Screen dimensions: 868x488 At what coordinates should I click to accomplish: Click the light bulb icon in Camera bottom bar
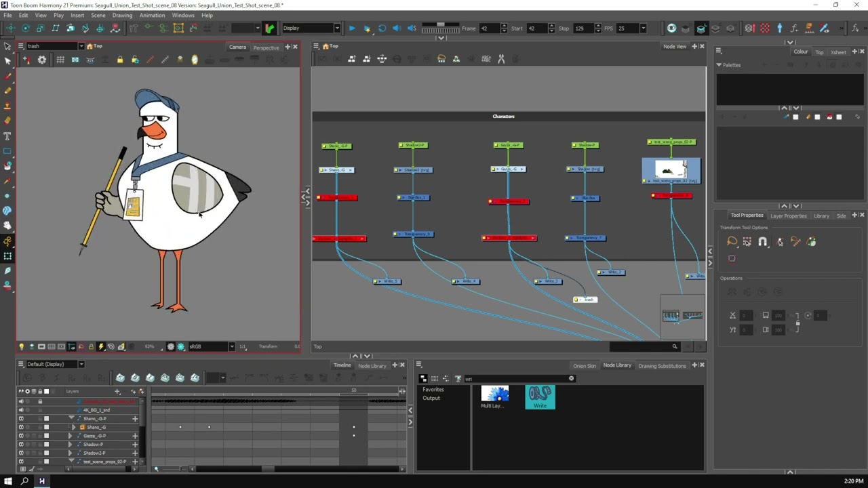pos(21,346)
